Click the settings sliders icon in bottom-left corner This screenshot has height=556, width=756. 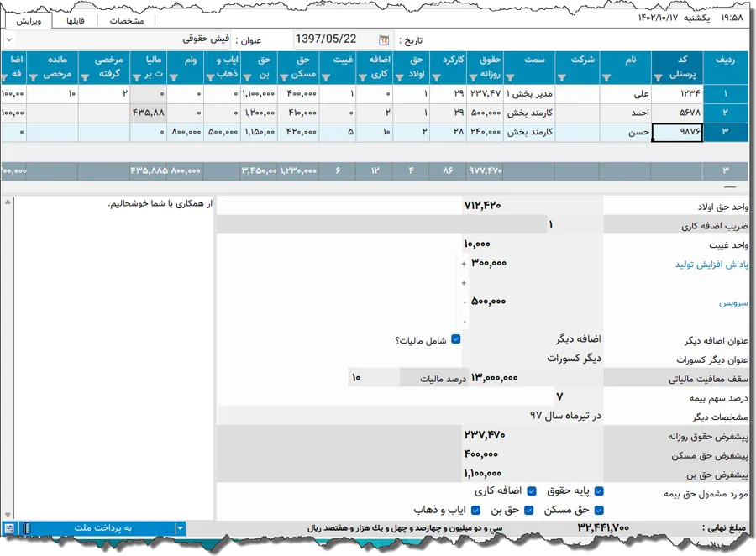coord(8,528)
